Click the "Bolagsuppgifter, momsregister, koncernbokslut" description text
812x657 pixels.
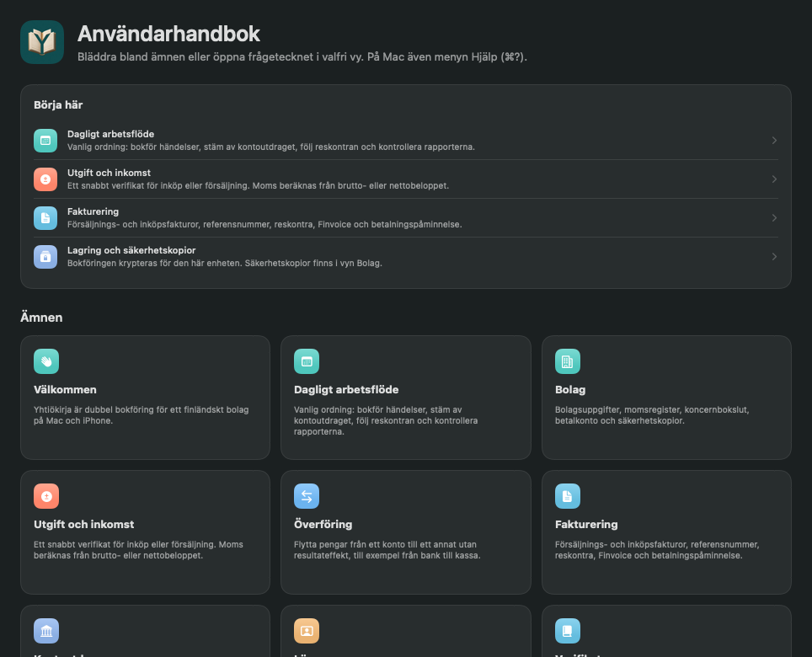click(x=652, y=415)
